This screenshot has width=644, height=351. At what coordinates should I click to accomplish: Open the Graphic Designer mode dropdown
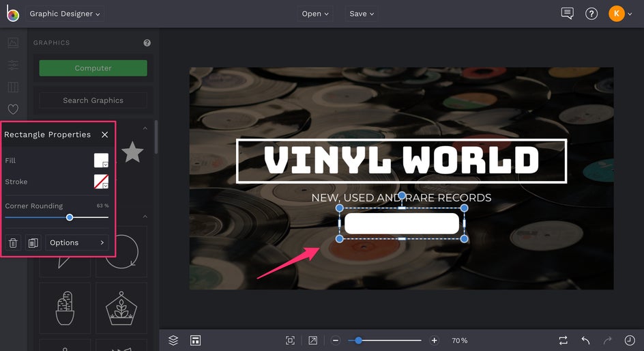pos(65,14)
